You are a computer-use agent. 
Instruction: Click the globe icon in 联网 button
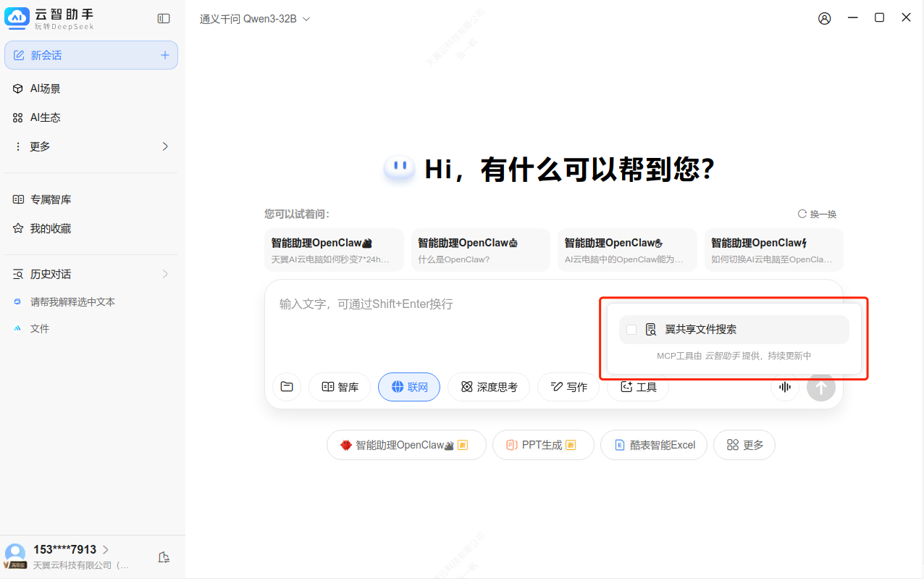(397, 387)
